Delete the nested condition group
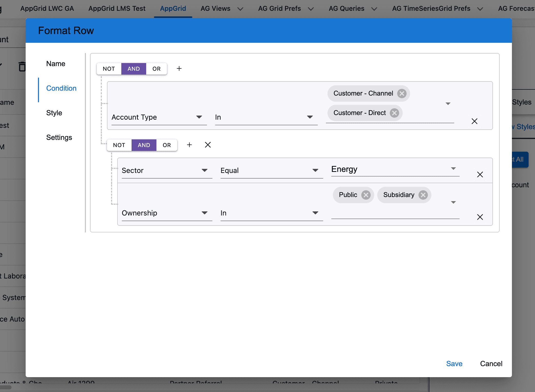Viewport: 535px width, 392px height. point(208,145)
